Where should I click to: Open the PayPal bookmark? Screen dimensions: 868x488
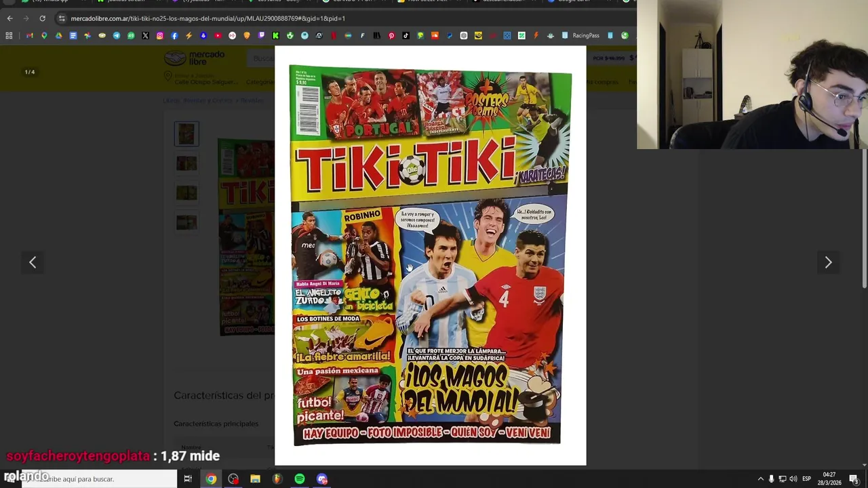(x=450, y=35)
